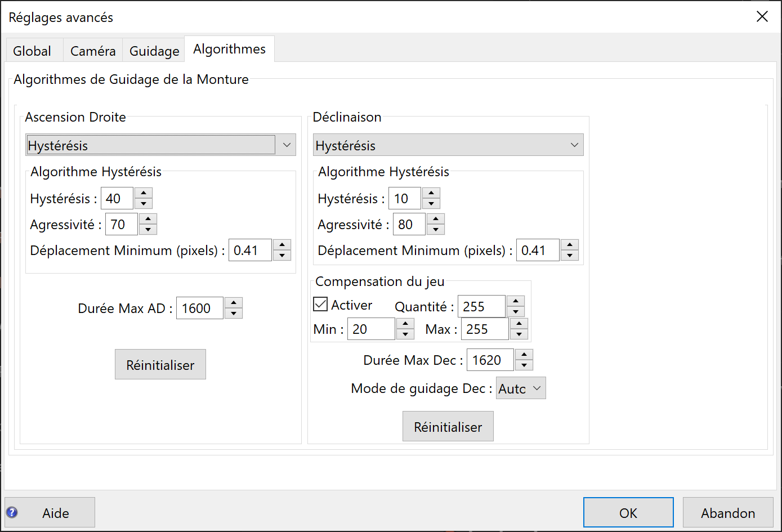Image resolution: width=782 pixels, height=532 pixels.
Task: Open the Déclinaison algorithm dropdown
Action: click(448, 145)
